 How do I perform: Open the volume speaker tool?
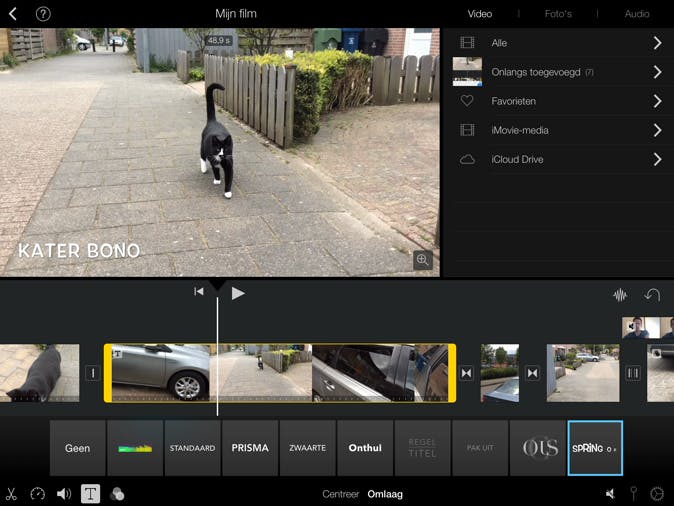(64, 494)
